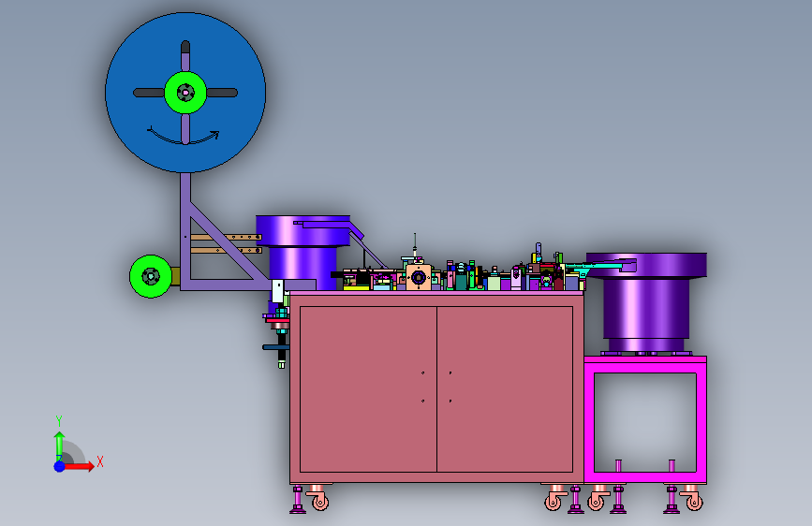
Task: Click the X label of the triad
Action: pos(100,461)
